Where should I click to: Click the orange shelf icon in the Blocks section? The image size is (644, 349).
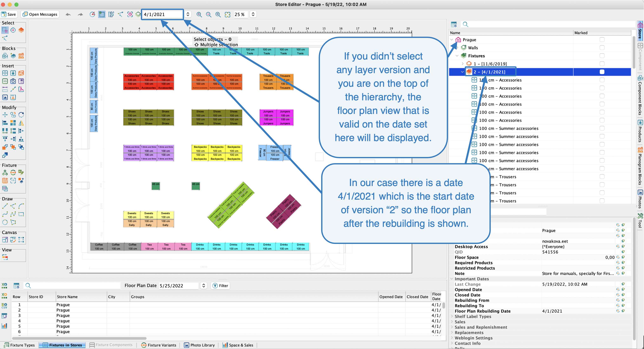point(21,56)
